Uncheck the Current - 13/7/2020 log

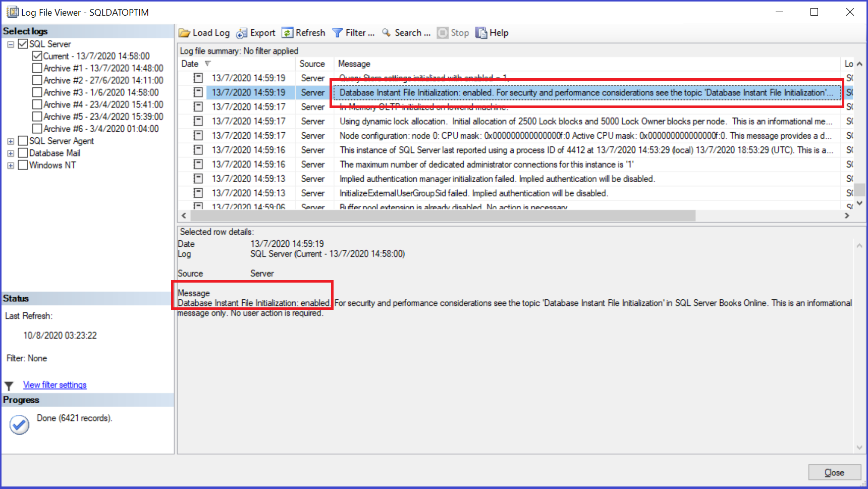coord(36,56)
